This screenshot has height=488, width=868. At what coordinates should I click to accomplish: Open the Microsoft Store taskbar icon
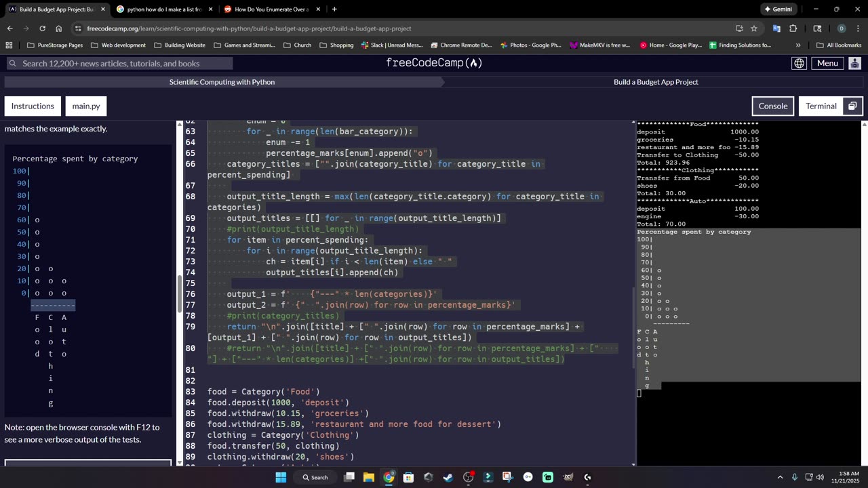point(408,477)
